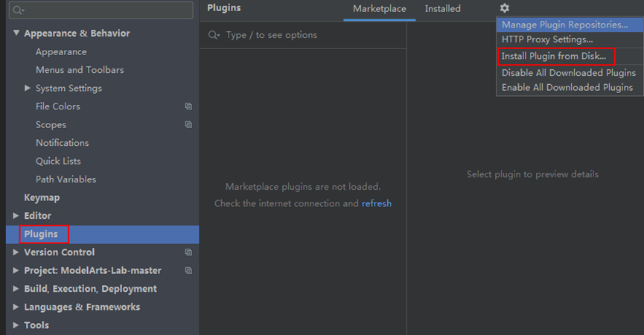Click the Scopes project-level icon

(188, 124)
